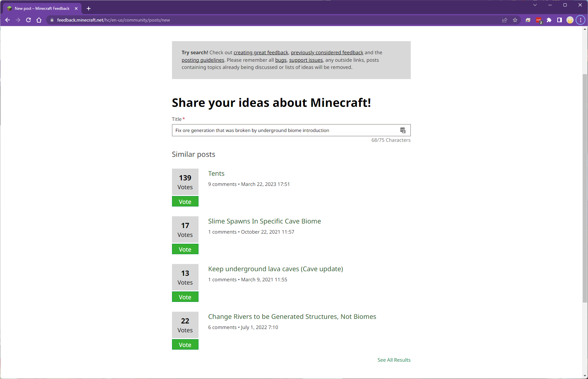Close the New post – Minecraft Feedback tab

[x=76, y=8]
